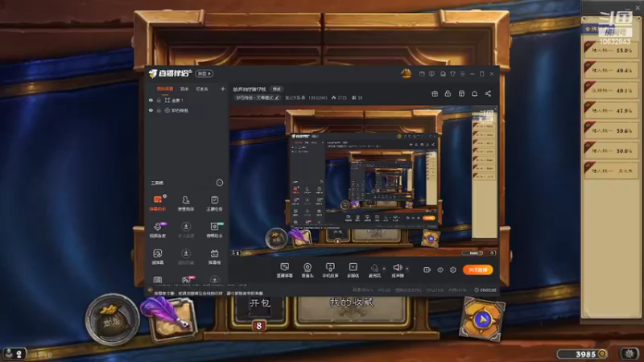644x362 pixels.
Task: Toggle visibility of the 全屏 1 source
Action: pyautogui.click(x=151, y=100)
